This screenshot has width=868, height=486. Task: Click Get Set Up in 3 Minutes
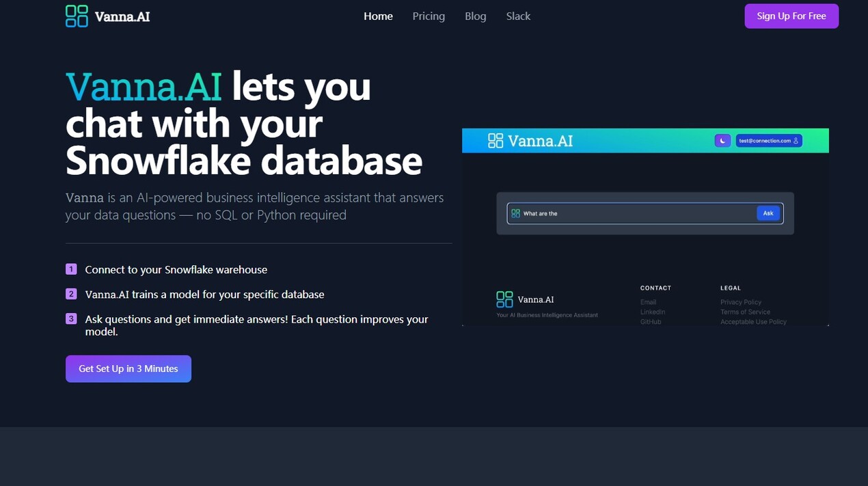(128, 368)
